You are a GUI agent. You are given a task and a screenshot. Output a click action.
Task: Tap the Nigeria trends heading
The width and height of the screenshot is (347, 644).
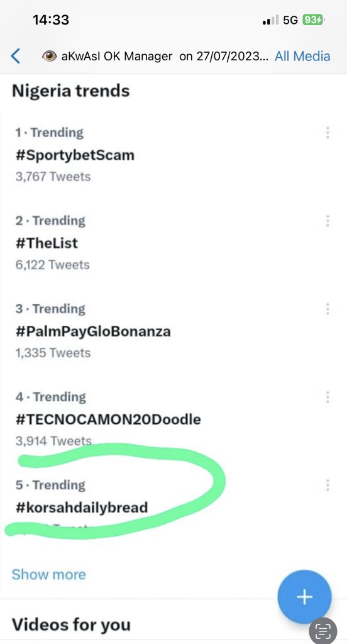(x=70, y=91)
